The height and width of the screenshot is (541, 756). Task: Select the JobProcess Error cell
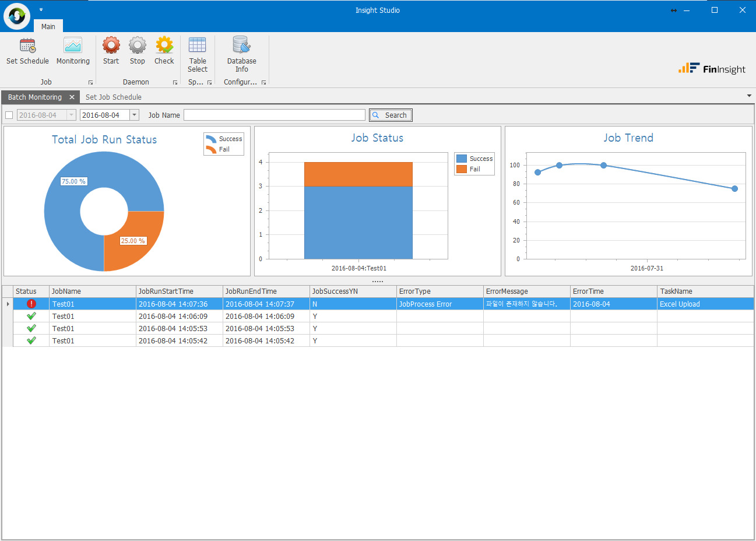pos(440,304)
